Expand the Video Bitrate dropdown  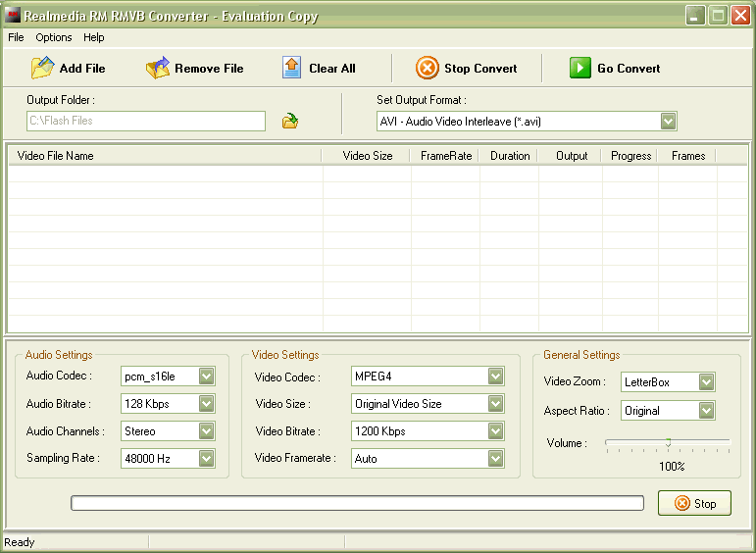(x=495, y=431)
